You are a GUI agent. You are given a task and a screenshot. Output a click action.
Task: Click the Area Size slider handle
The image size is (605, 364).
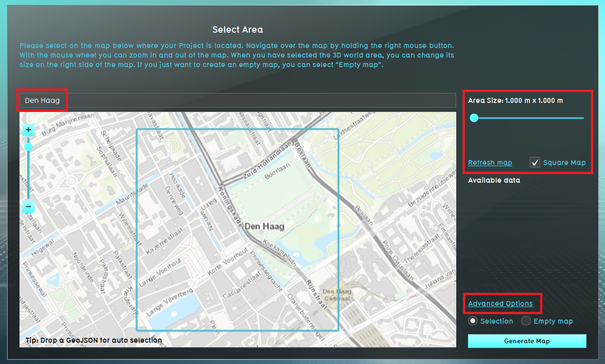474,118
